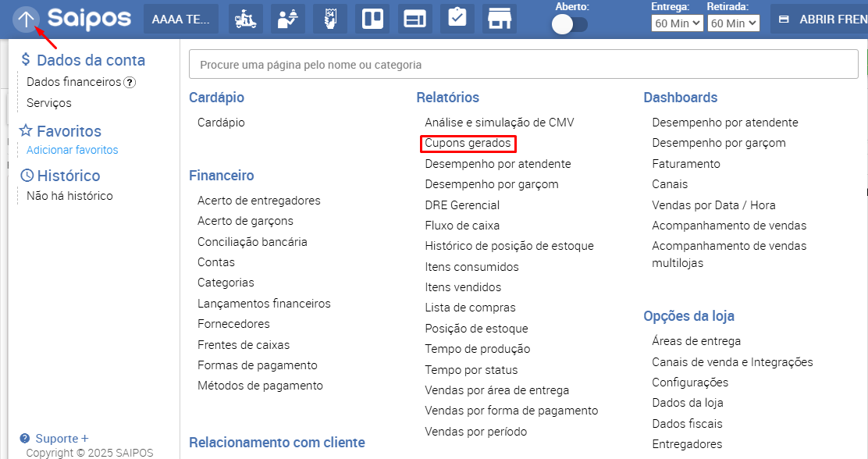
Task: Open the Contas page
Action: pos(216,262)
